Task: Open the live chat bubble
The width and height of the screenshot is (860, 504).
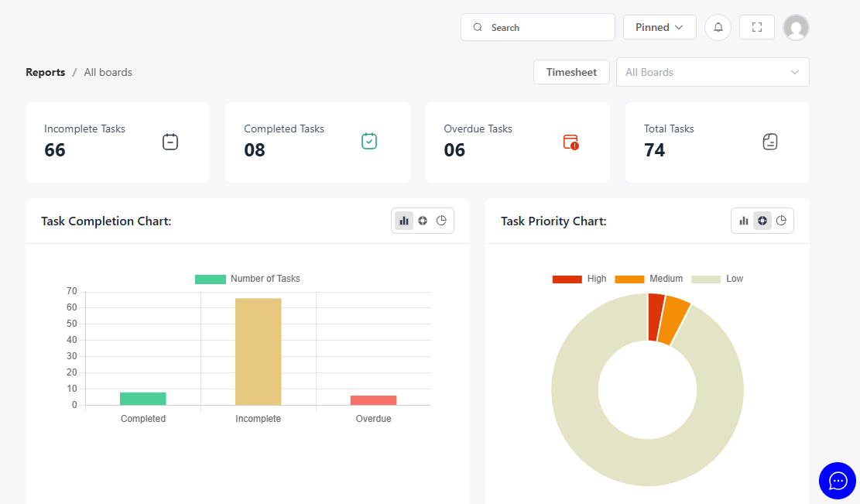Action: coord(837,481)
